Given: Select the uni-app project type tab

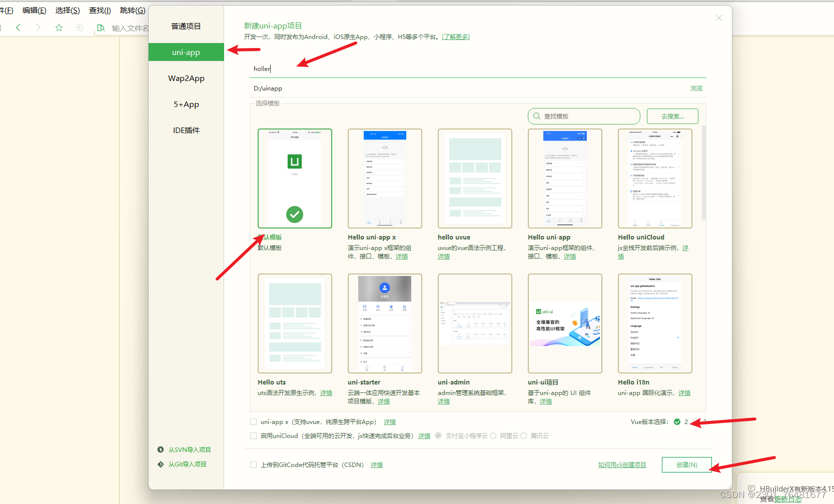Looking at the screenshot, I should click(x=186, y=52).
